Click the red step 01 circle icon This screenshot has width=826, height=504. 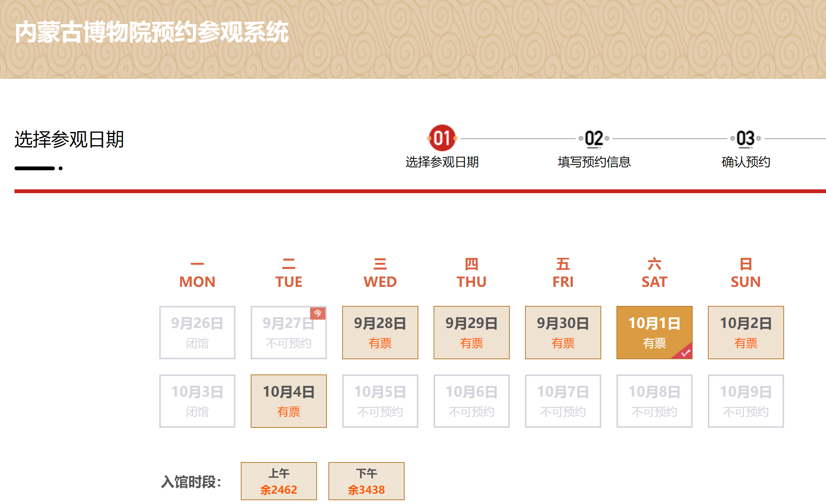[442, 138]
